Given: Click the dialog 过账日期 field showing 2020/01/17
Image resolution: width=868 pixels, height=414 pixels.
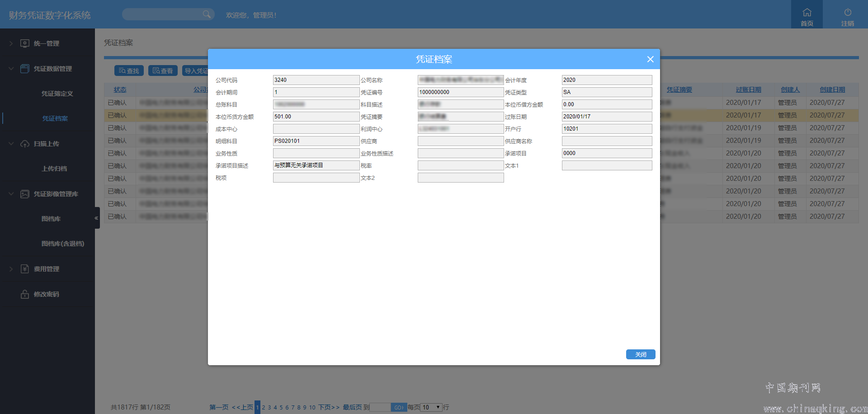Looking at the screenshot, I should coord(607,117).
